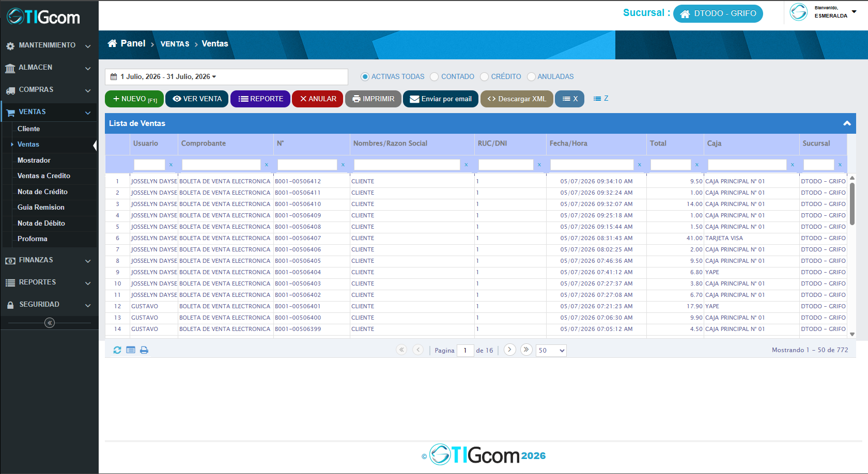Viewport: 868px width, 474px height.
Task: Click the IMPRIMIR button
Action: tap(373, 99)
